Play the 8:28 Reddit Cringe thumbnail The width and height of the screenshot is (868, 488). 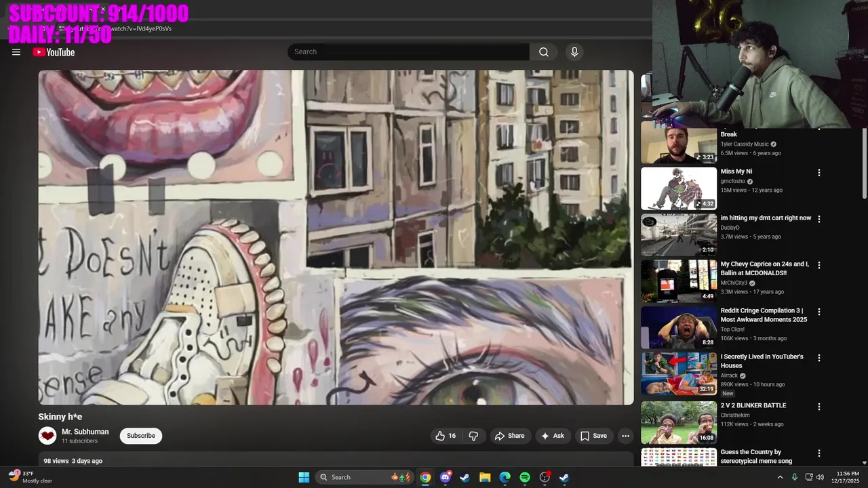679,328
